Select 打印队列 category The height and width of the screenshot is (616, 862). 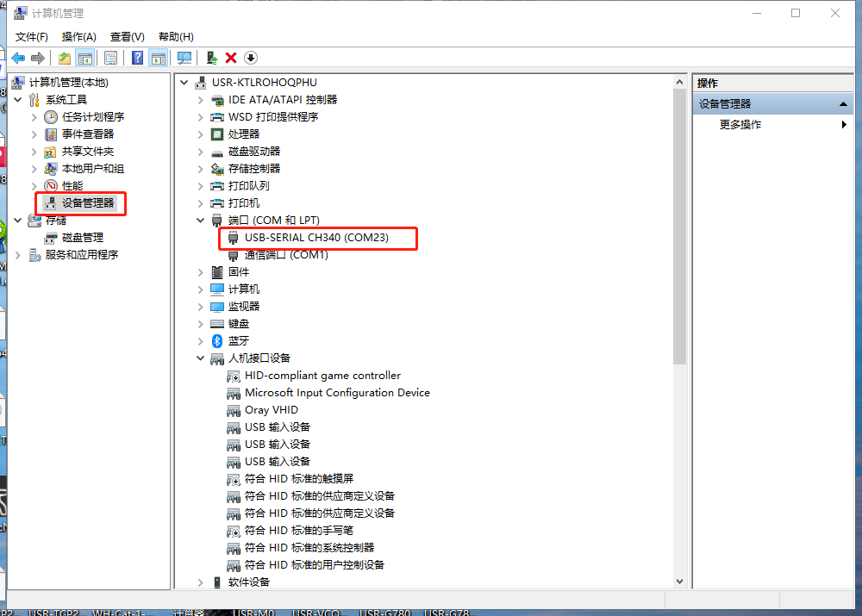click(249, 186)
